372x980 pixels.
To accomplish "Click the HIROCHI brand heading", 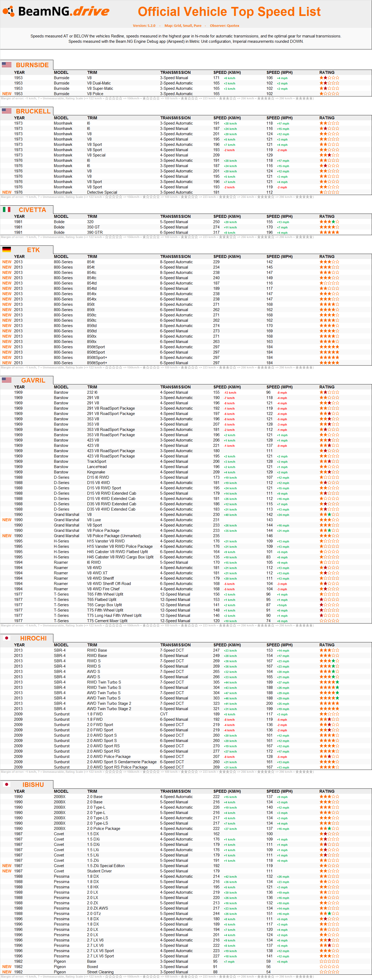I will coord(33,638).
